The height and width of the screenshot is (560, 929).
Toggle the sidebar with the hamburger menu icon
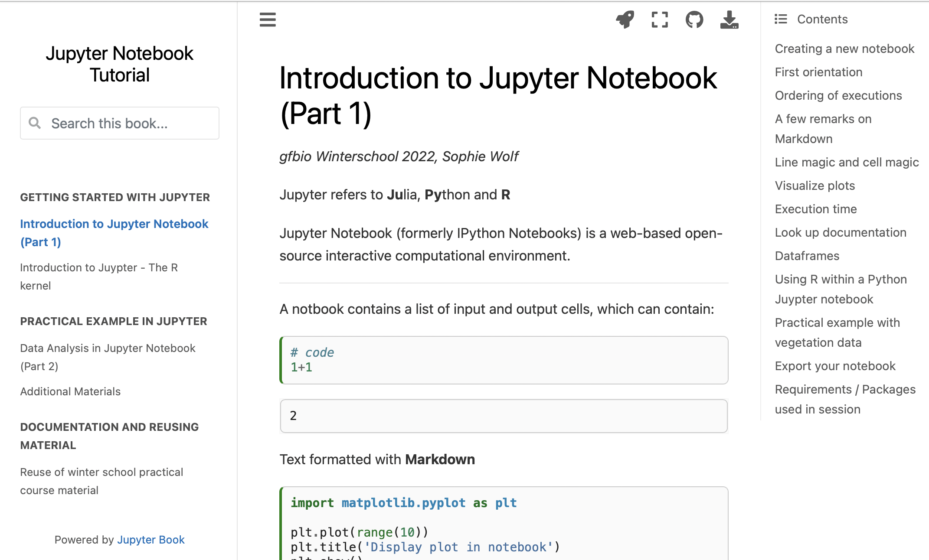click(268, 20)
